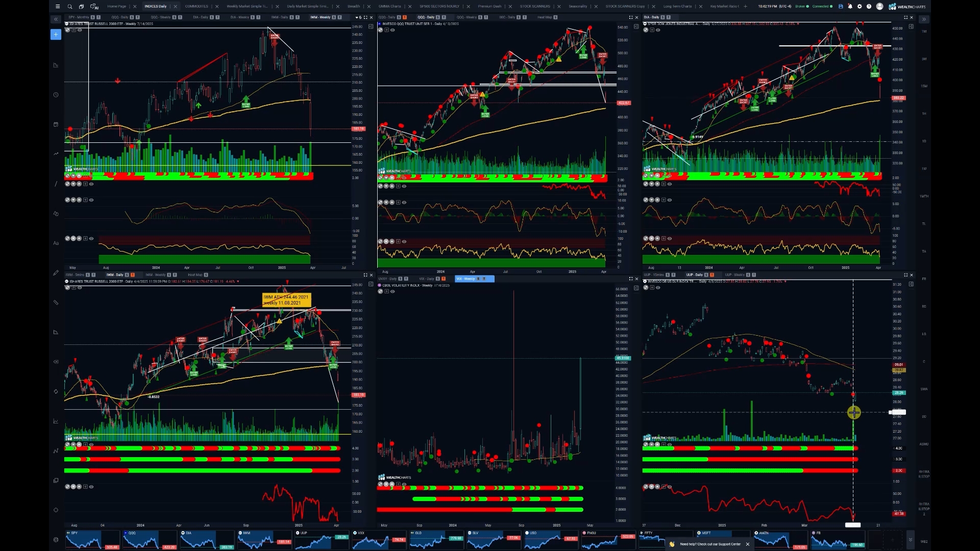Switch to the Breadth workspace tab
Viewport: 980px width, 551px height.
tap(353, 7)
